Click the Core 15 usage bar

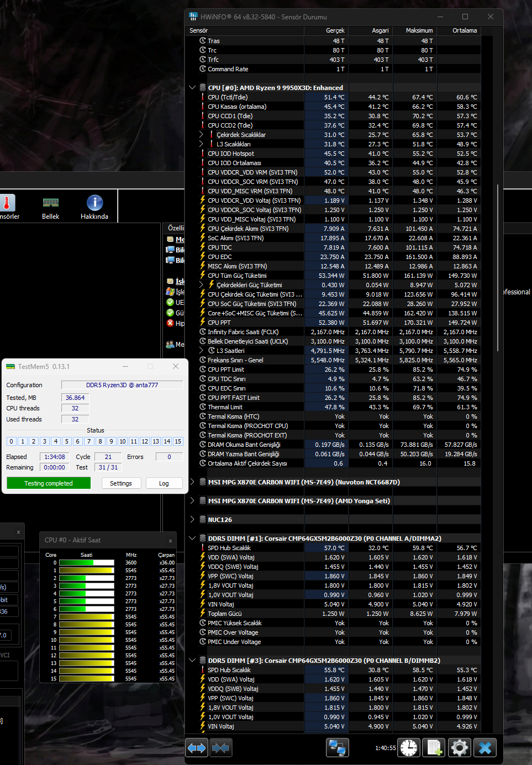(x=87, y=679)
